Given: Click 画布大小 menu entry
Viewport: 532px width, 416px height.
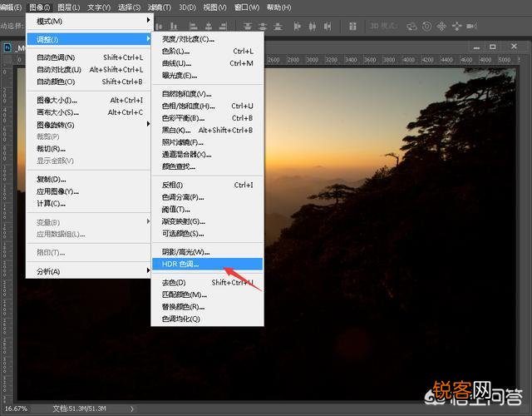Looking at the screenshot, I should click(x=57, y=112).
